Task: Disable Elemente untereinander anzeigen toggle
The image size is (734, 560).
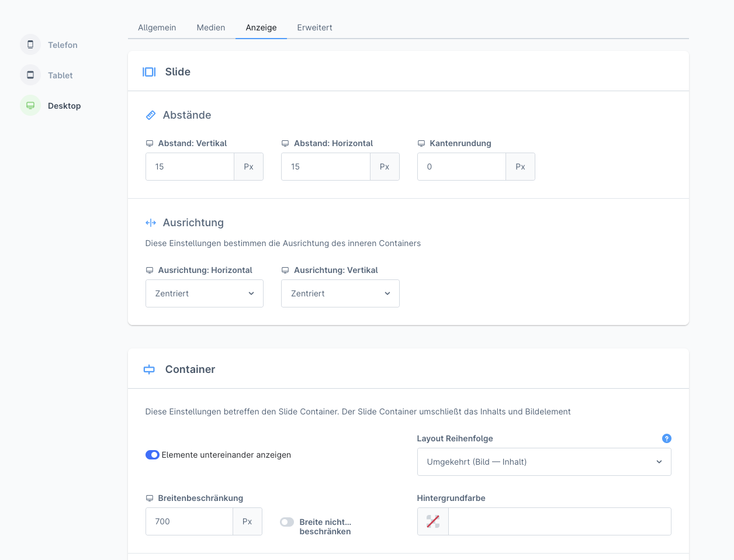Action: coord(153,455)
